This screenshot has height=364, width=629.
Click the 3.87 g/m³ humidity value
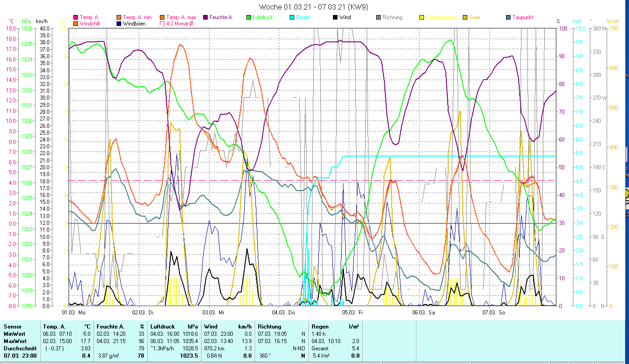coord(108,356)
